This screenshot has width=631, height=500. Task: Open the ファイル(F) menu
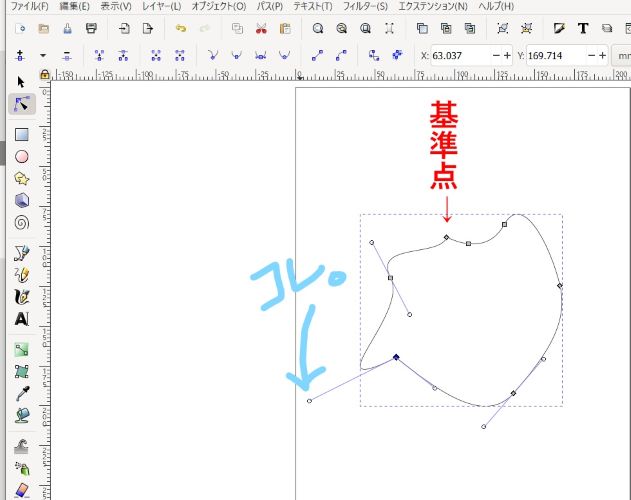tap(29, 6)
